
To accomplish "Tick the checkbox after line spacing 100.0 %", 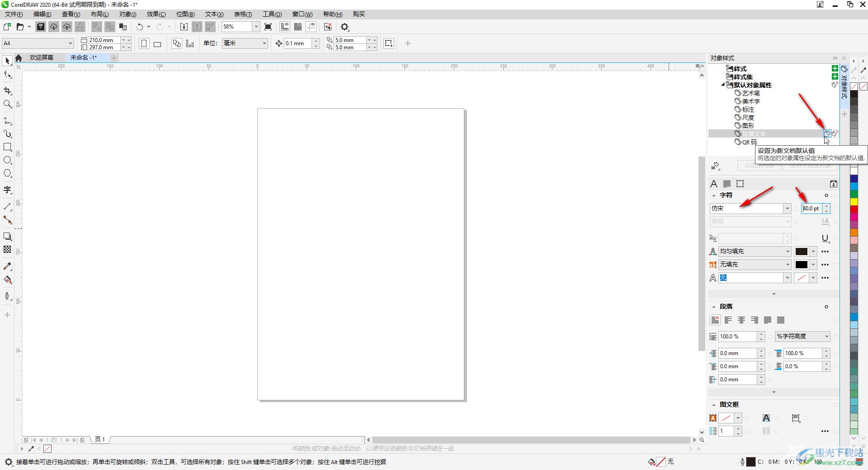I will click(x=770, y=337).
